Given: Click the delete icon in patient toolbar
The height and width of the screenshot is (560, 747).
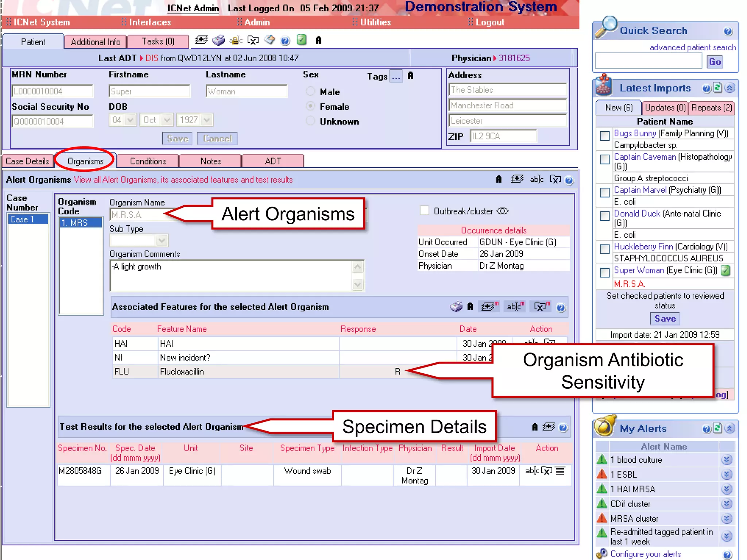Looking at the screenshot, I should click(253, 40).
